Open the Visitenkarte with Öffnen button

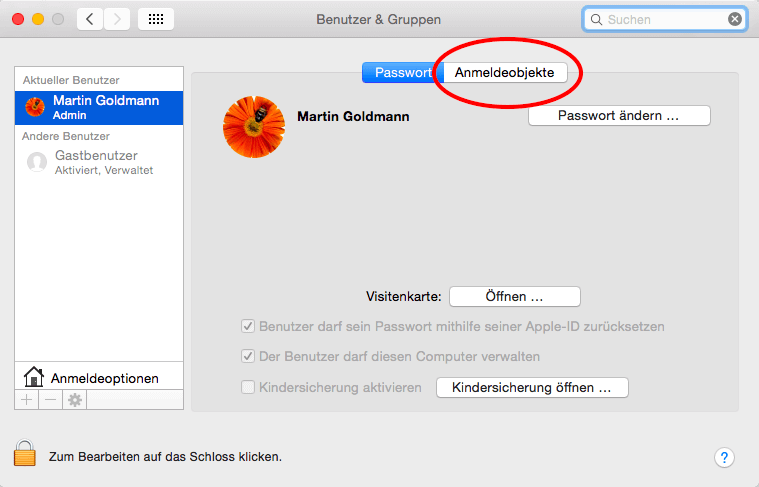(515, 296)
